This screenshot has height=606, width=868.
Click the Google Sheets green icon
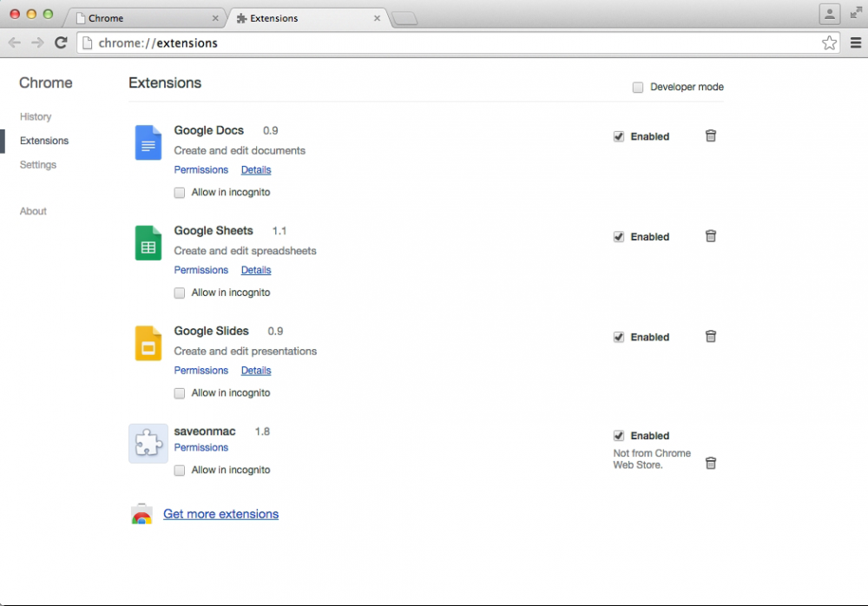pyautogui.click(x=148, y=242)
